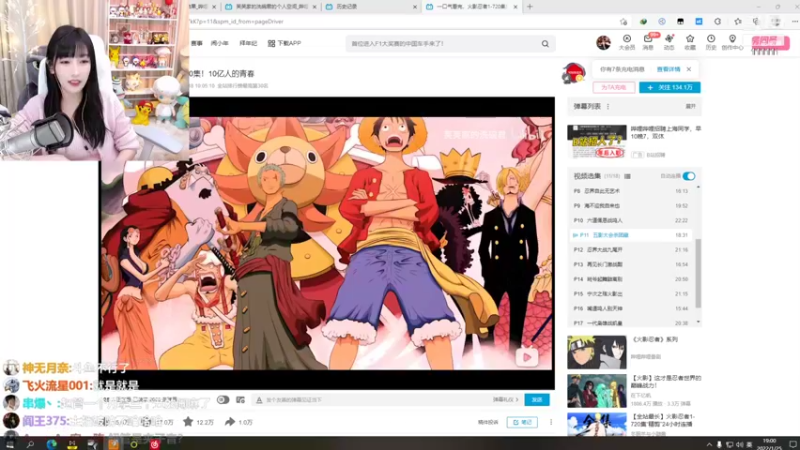Click the browser address bar
The width and height of the screenshot is (800, 450).
click(x=401, y=21)
